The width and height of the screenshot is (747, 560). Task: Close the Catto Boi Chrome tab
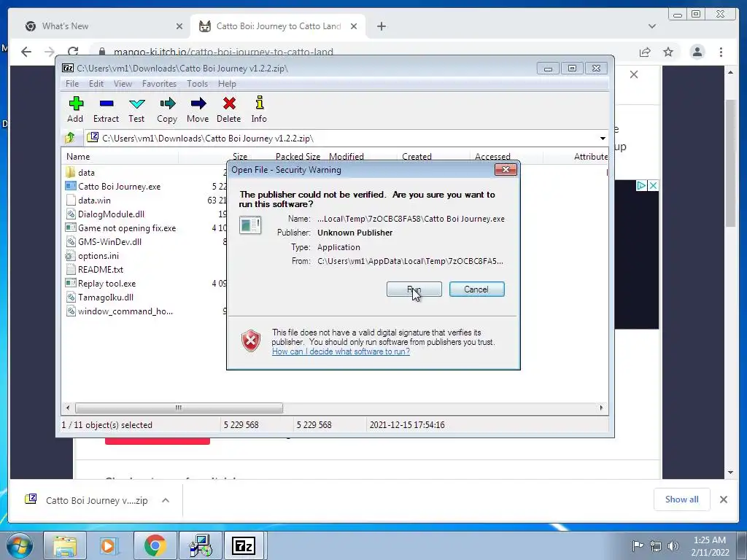[x=354, y=26]
